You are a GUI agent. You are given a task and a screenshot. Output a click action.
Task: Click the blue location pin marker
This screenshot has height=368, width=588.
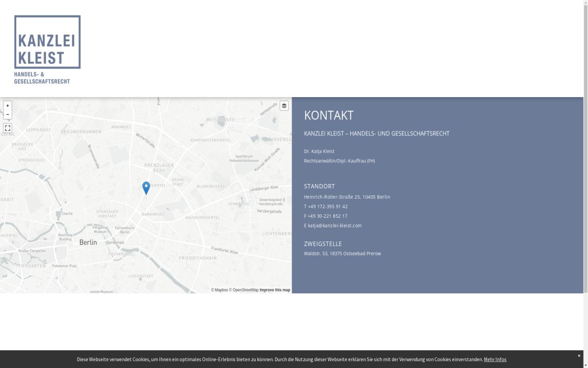tap(146, 187)
